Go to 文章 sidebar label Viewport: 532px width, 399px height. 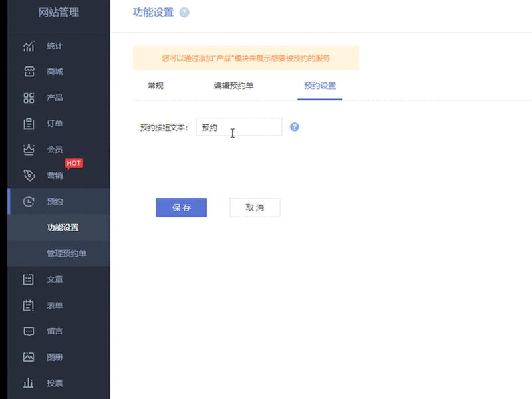tap(55, 279)
